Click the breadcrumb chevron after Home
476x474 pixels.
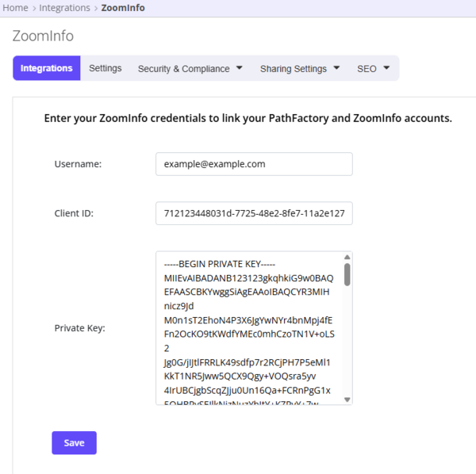34,8
